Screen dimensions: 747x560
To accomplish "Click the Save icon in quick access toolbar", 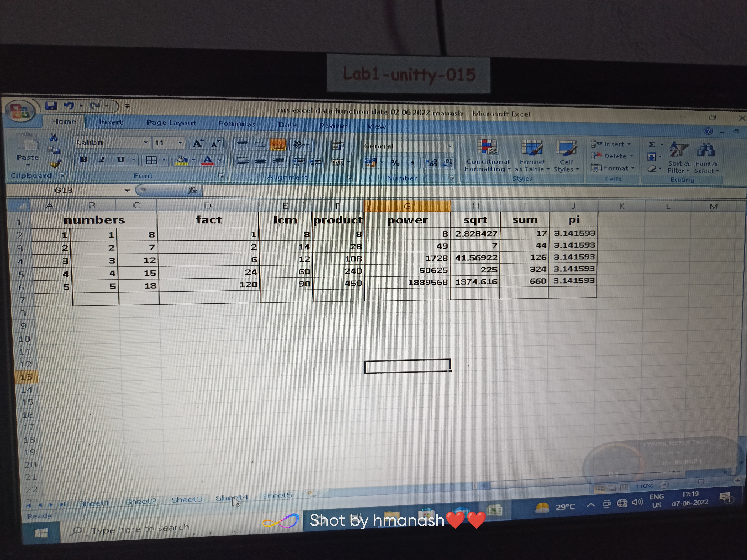I will (x=51, y=106).
